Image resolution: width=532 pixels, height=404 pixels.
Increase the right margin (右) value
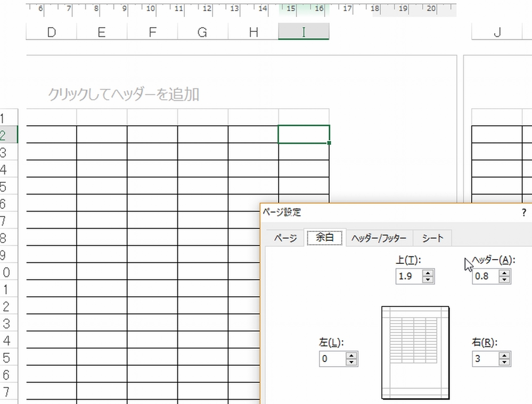tap(504, 355)
